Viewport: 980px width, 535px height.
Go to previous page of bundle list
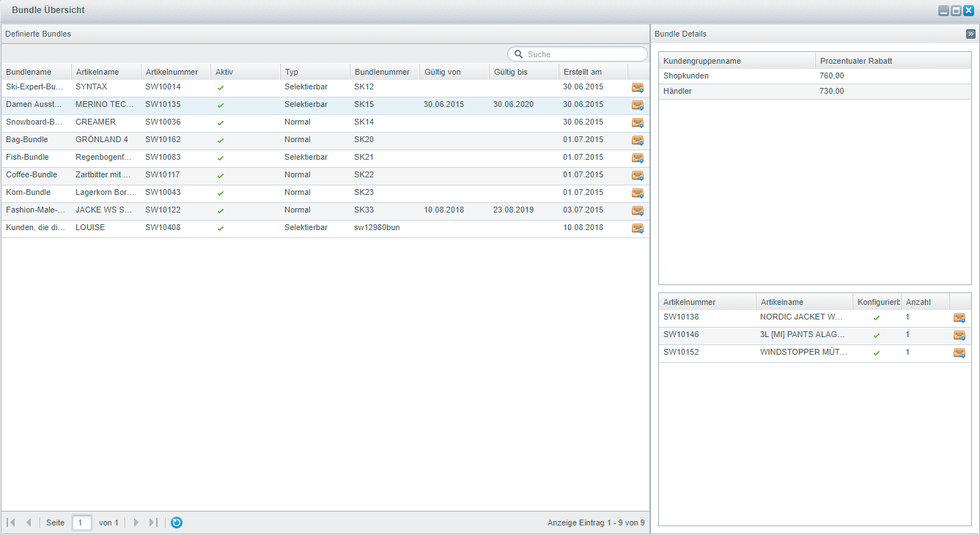tap(29, 523)
